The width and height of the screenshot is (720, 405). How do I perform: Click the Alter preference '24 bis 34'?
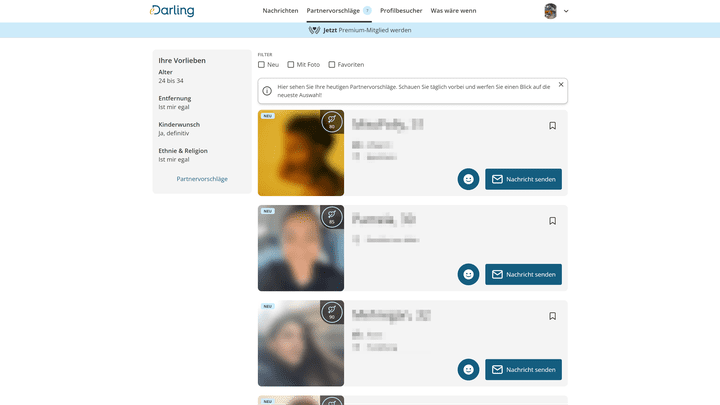pyautogui.click(x=171, y=81)
